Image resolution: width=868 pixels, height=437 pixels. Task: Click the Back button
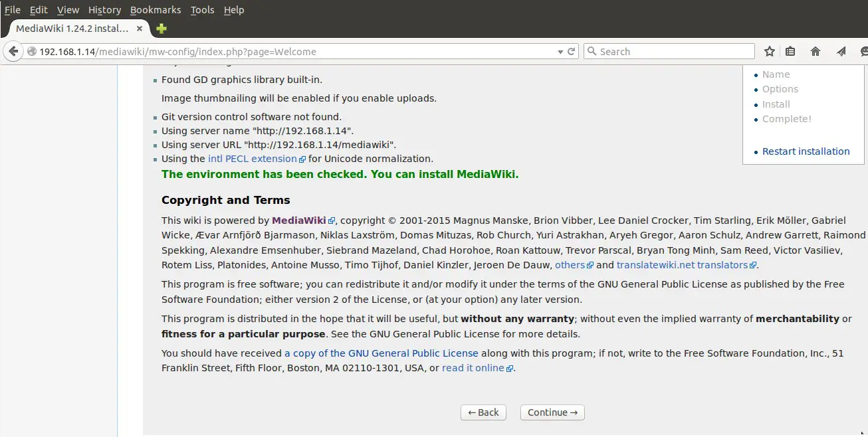click(483, 412)
